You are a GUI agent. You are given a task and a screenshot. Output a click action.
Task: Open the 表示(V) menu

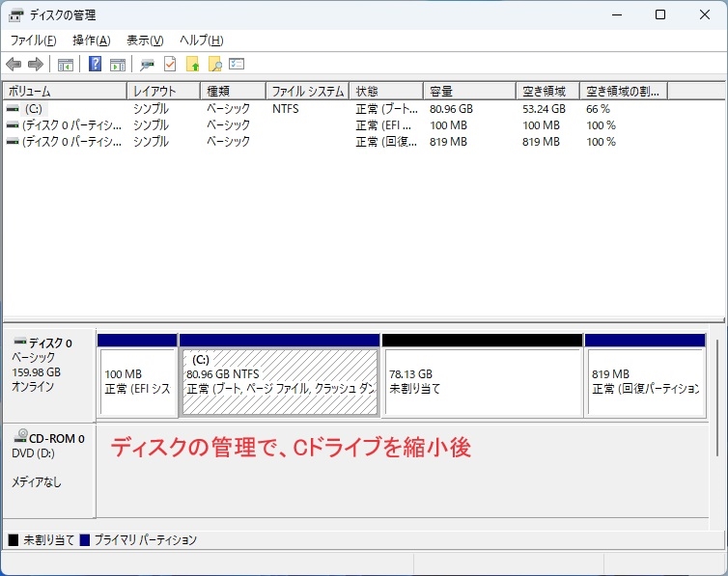coord(145,41)
